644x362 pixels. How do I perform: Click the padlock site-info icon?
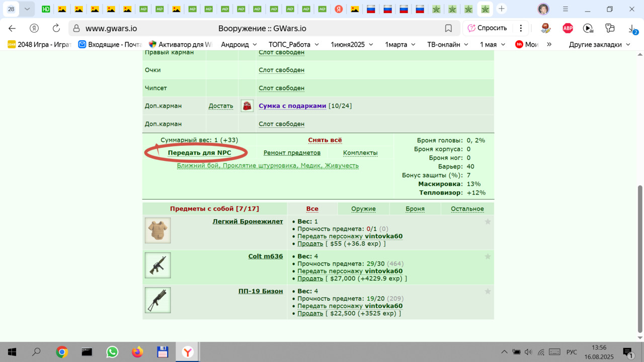click(76, 29)
